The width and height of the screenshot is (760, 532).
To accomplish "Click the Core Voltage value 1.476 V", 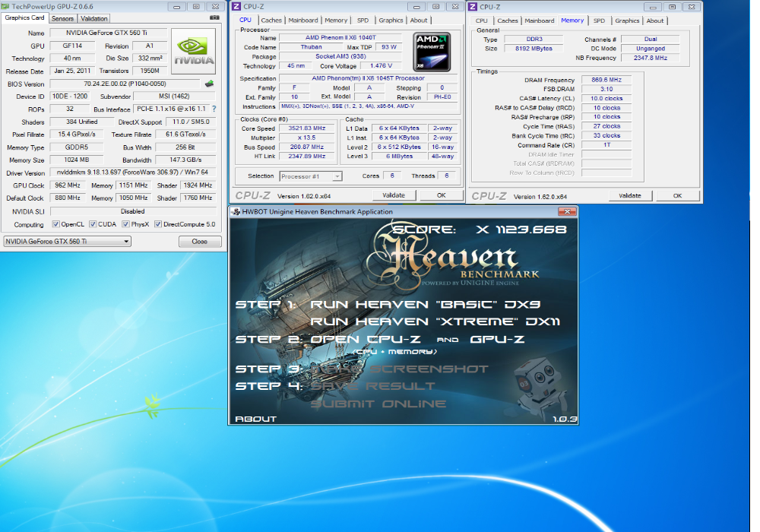I will (381, 66).
